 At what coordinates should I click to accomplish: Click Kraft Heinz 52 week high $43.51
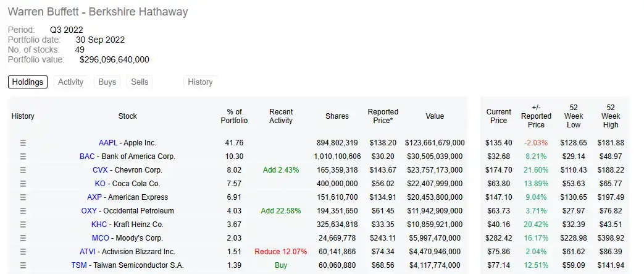click(611, 225)
